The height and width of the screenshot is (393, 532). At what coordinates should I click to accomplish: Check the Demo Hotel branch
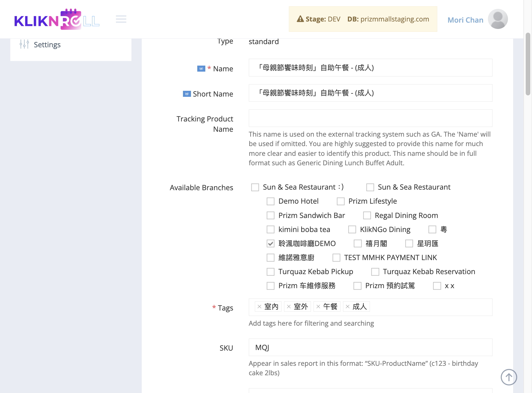[x=271, y=201]
